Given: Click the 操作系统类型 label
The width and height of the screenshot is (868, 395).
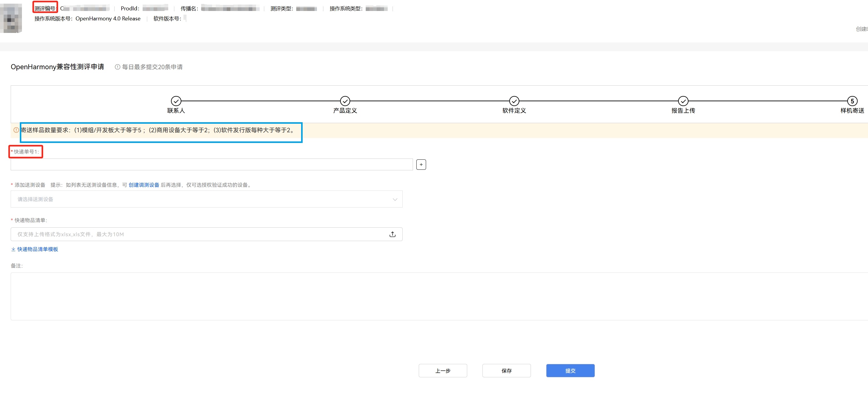Looking at the screenshot, I should pos(346,9).
